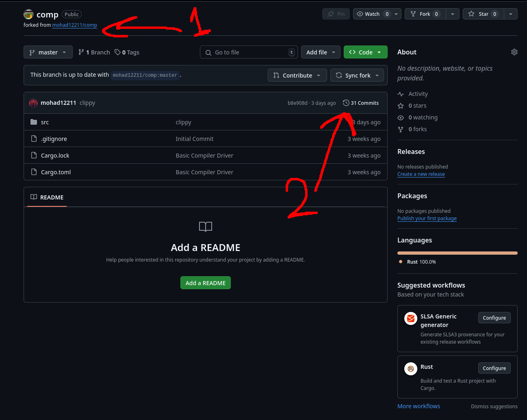This screenshot has width=527, height=420.
Task: Click the Rust language color bar
Action: 457,253
